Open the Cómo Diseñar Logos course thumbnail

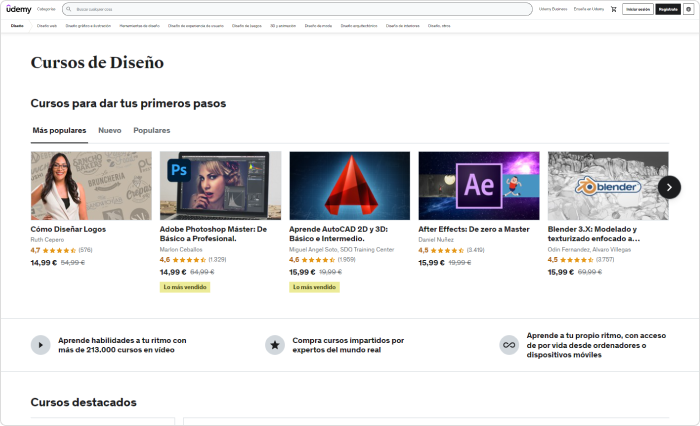click(x=91, y=186)
